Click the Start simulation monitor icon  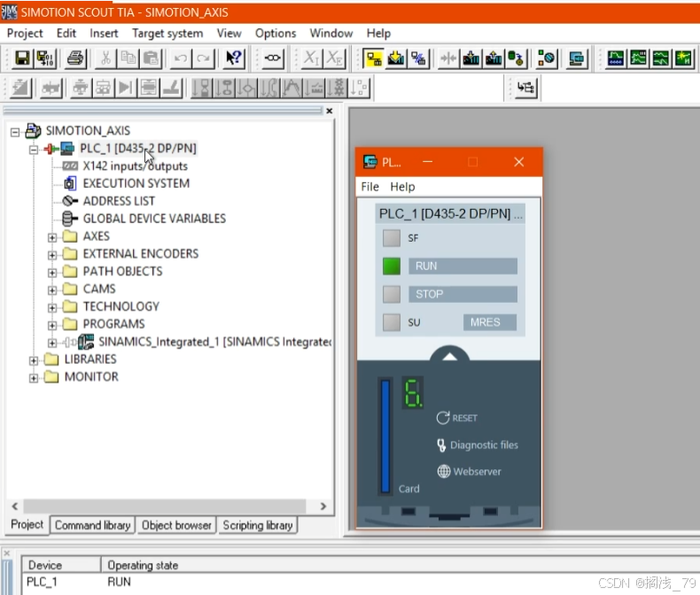tap(577, 58)
